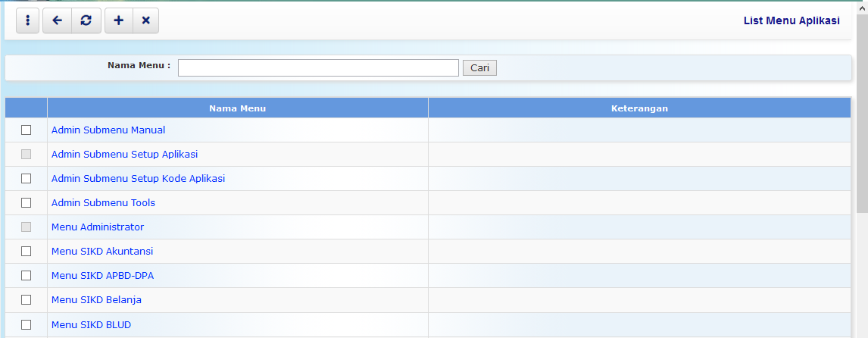Viewport: 868px width, 338px height.
Task: Toggle checkbox for Menu SIKD BLUD
Action: click(27, 324)
